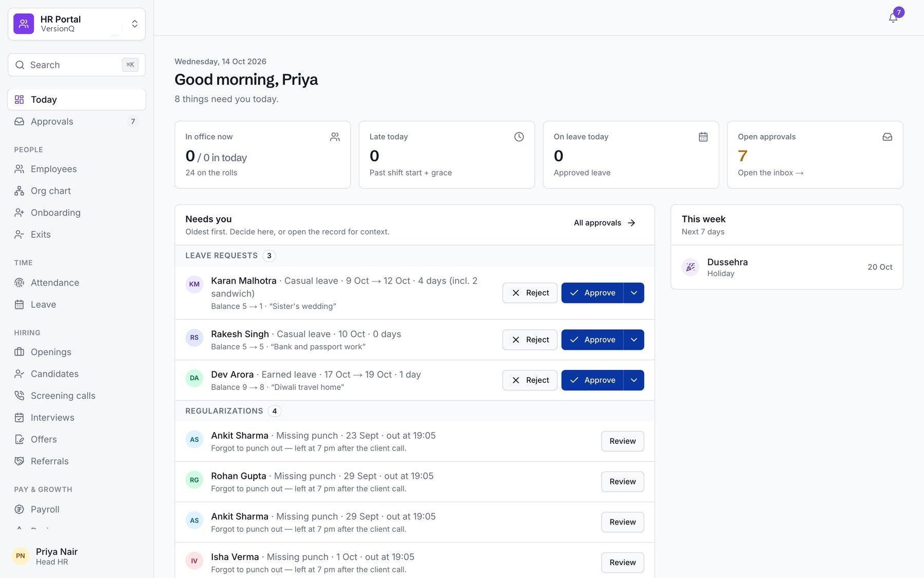Open Payroll page

[76, 509]
